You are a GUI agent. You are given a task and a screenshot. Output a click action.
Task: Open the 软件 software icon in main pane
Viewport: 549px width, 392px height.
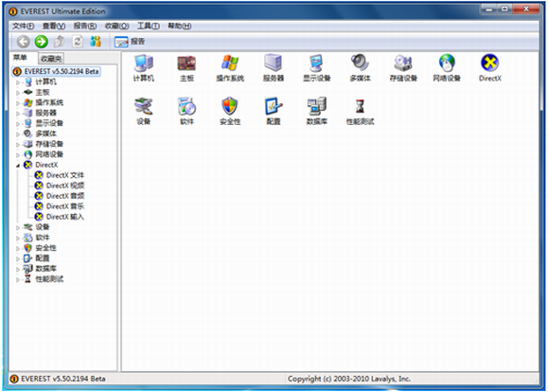[x=186, y=112]
